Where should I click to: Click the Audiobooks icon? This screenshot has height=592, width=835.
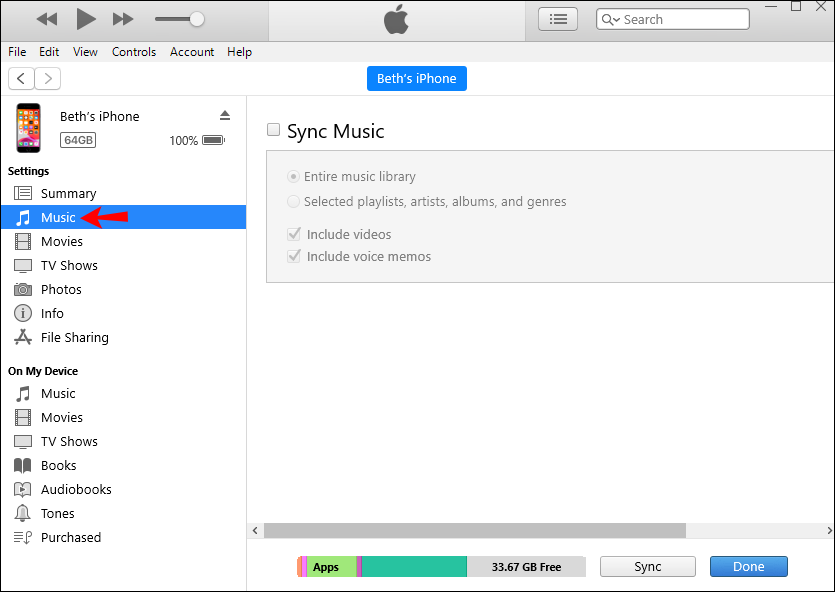[22, 489]
